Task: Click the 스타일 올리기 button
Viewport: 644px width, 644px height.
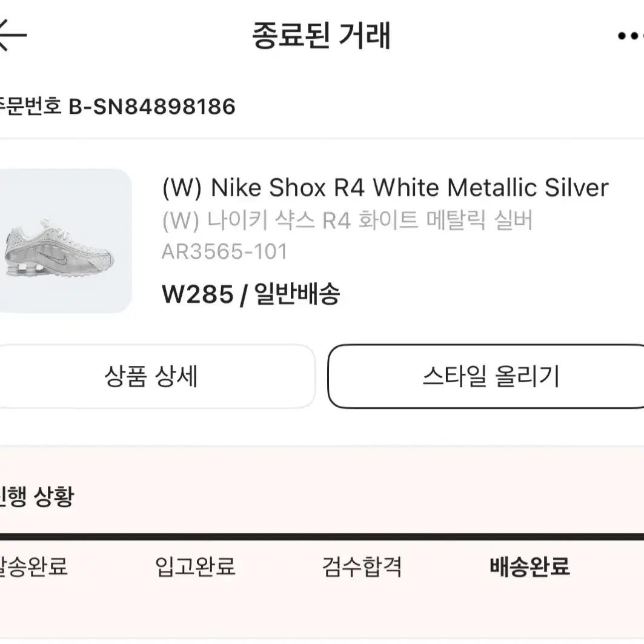Action: tap(486, 376)
